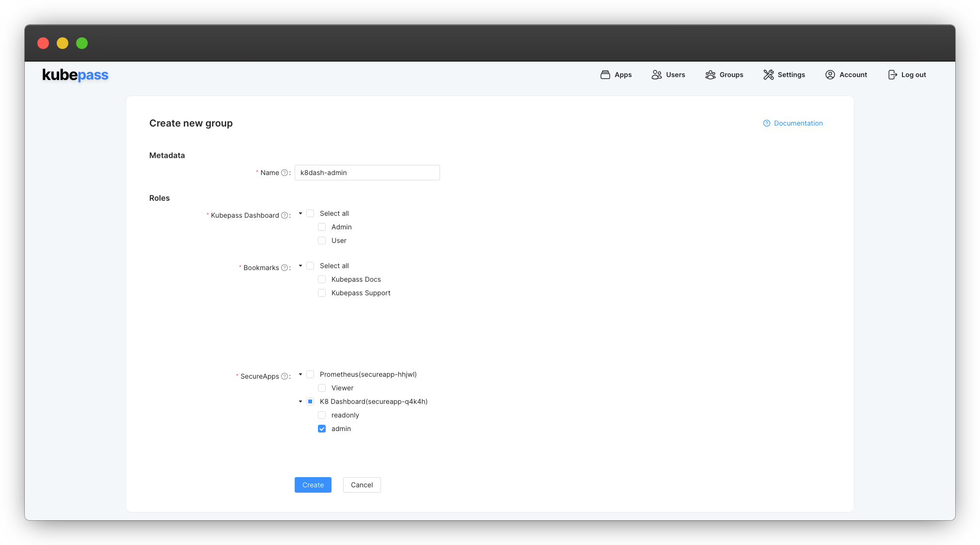Click the Apps navigation icon
Screen dimensions: 980x545
(x=604, y=75)
